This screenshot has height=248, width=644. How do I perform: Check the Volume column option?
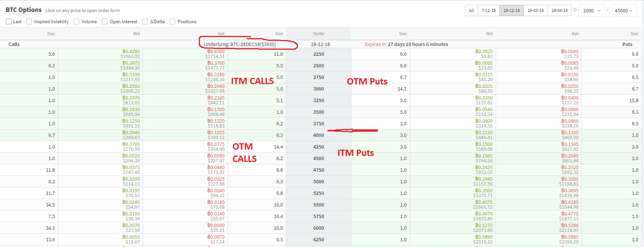click(77, 22)
